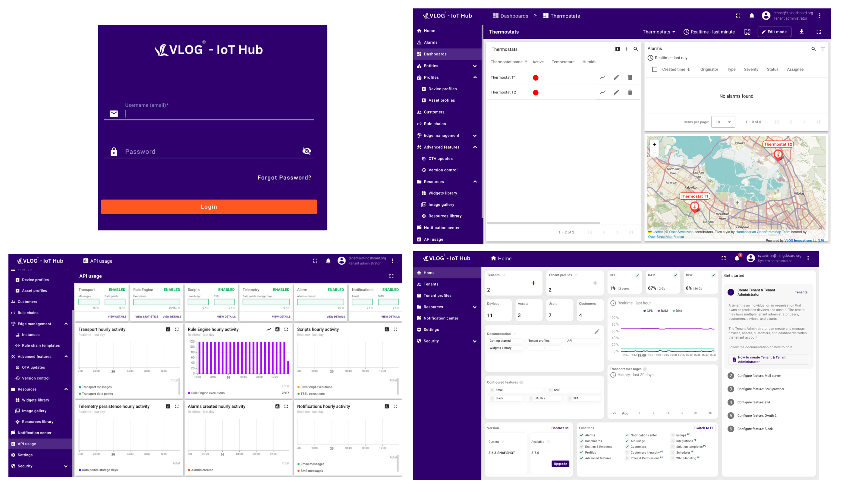Expand Entities section in Thermostats sidebar
The image size is (868, 488).
point(475,66)
